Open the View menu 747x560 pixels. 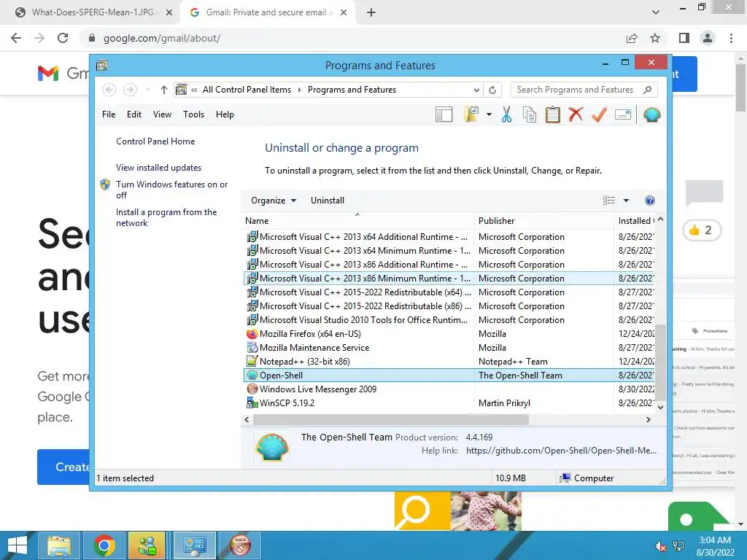tap(162, 114)
